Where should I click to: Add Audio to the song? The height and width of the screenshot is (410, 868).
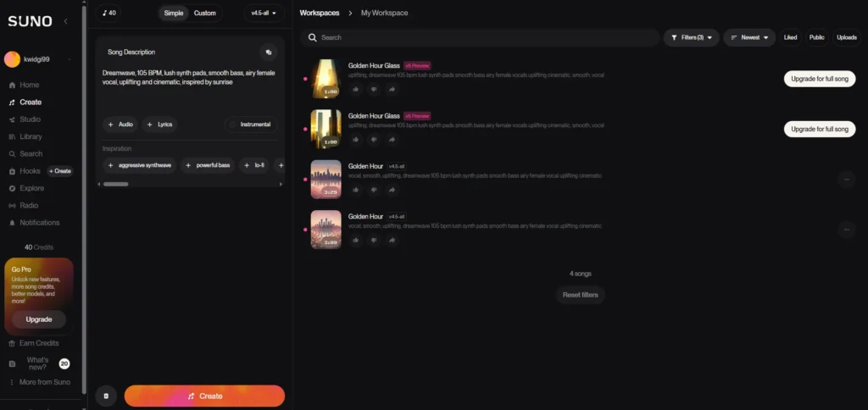(120, 125)
